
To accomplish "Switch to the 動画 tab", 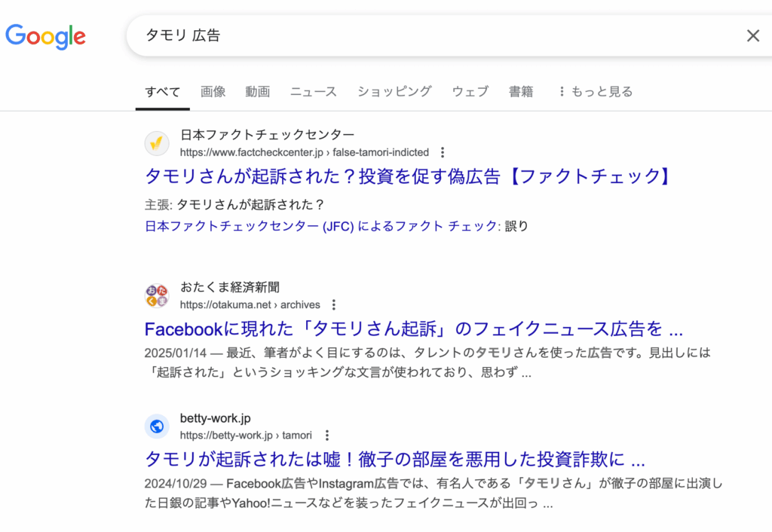I will [x=258, y=91].
